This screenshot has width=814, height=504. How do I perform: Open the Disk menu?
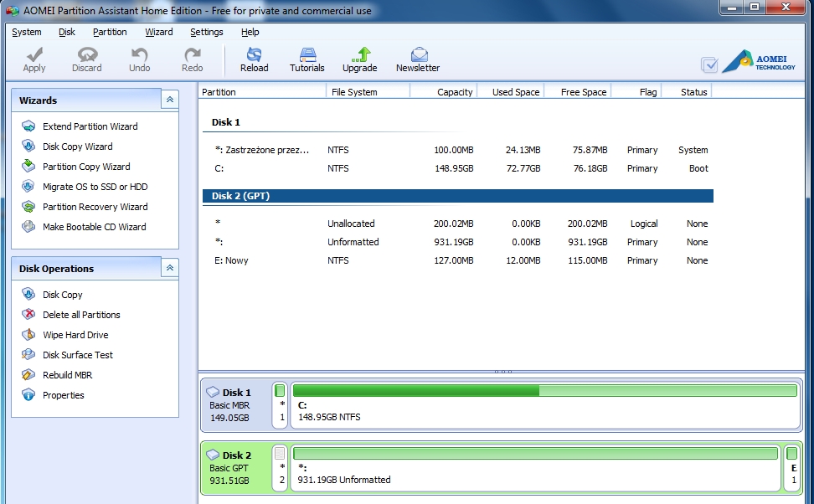click(67, 32)
